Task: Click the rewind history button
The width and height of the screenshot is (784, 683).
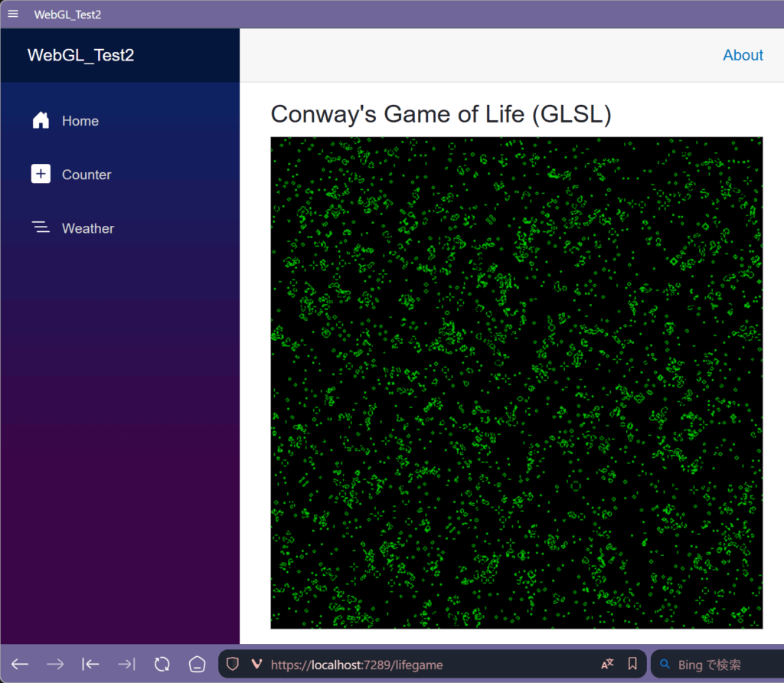Action: (90, 664)
